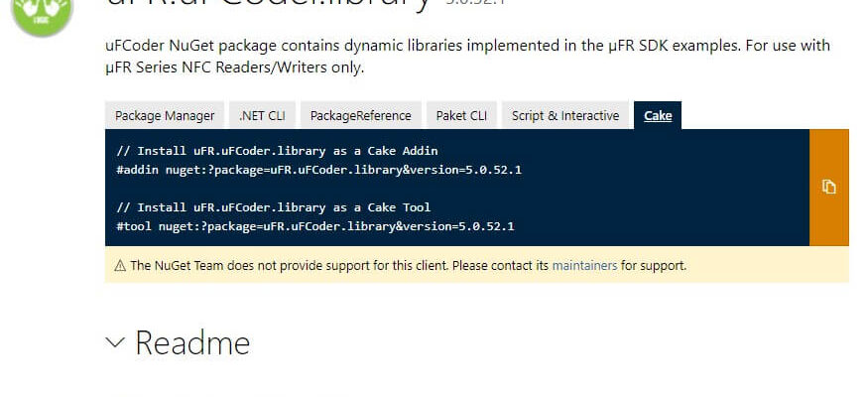Select the Cake tab
Screen dimensions: 868x397
[x=658, y=115]
